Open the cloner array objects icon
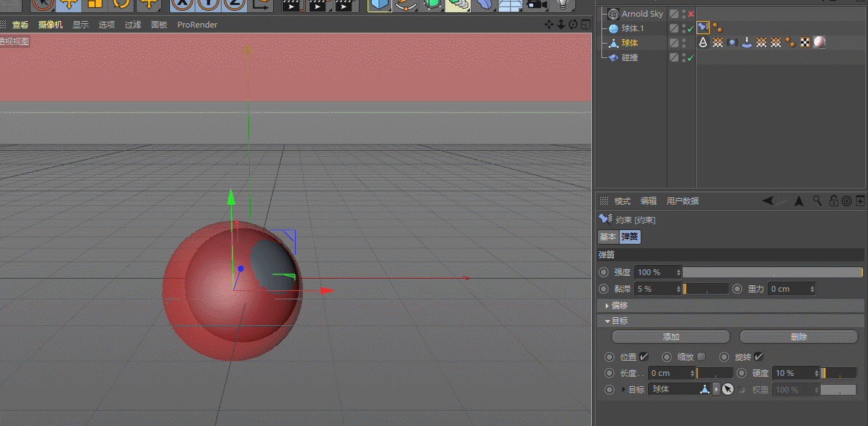 458,4
